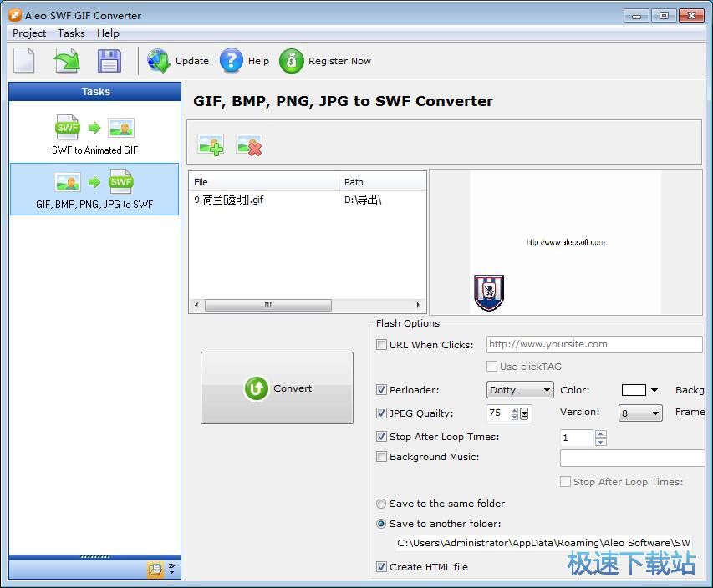Increase loop times stepper
The width and height of the screenshot is (713, 588).
click(x=601, y=434)
